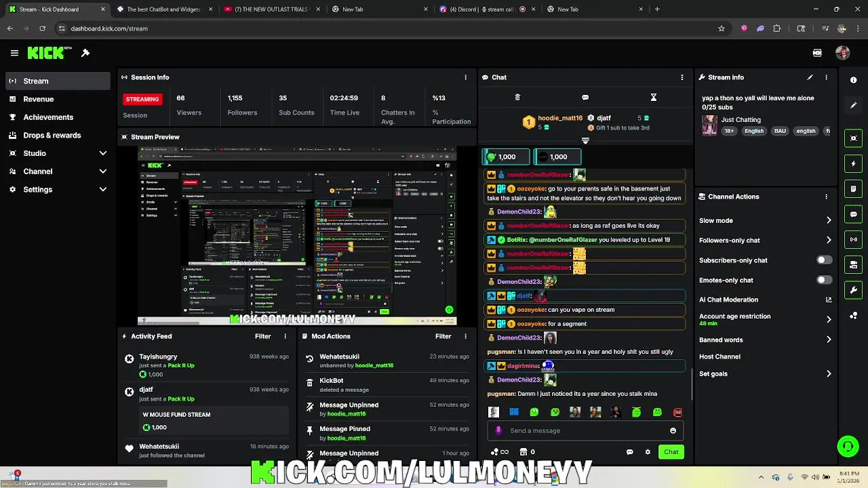Image resolution: width=868 pixels, height=488 pixels.
Task: Open the hamburger menu next to Kick logo
Action: click(14, 53)
